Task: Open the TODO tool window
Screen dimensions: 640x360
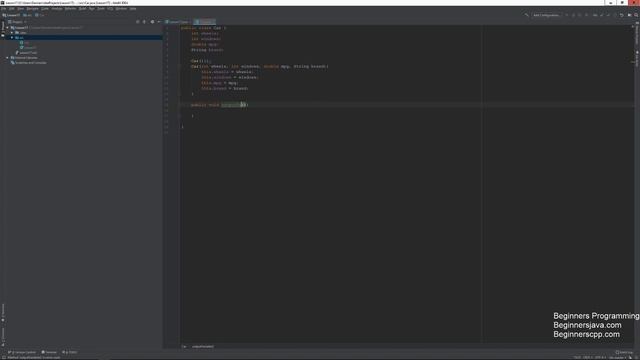Action: [x=69, y=352]
